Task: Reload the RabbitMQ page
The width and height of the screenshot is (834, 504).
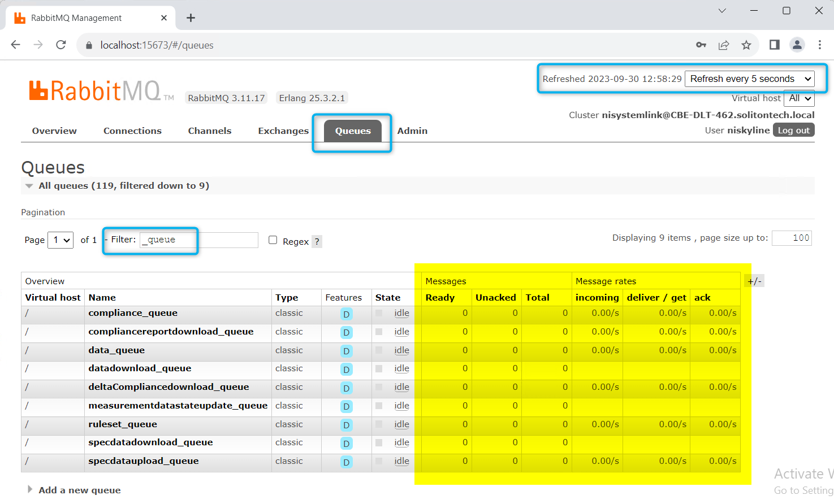Action: click(x=61, y=45)
